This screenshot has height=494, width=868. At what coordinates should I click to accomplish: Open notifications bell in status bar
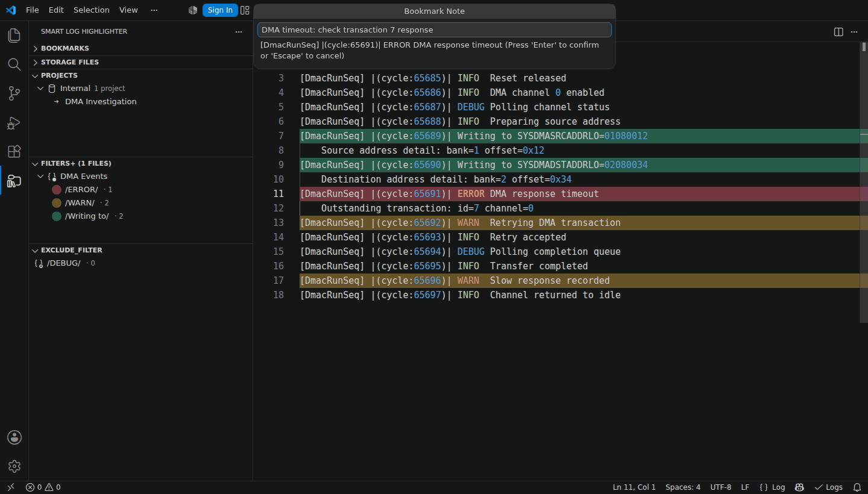coord(857,487)
